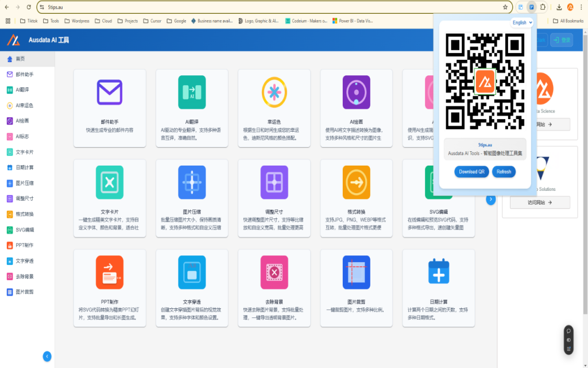The height and width of the screenshot is (368, 588).
Task: Open the Tools bookmark folder
Action: pos(51,21)
